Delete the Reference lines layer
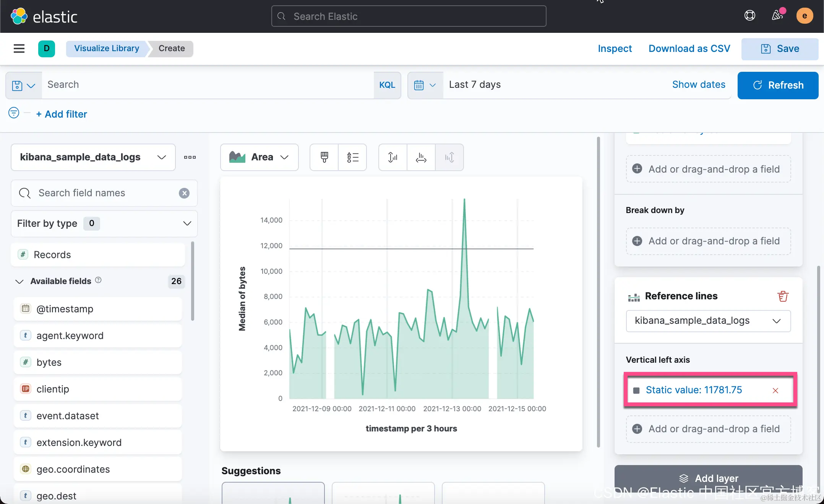 (783, 296)
